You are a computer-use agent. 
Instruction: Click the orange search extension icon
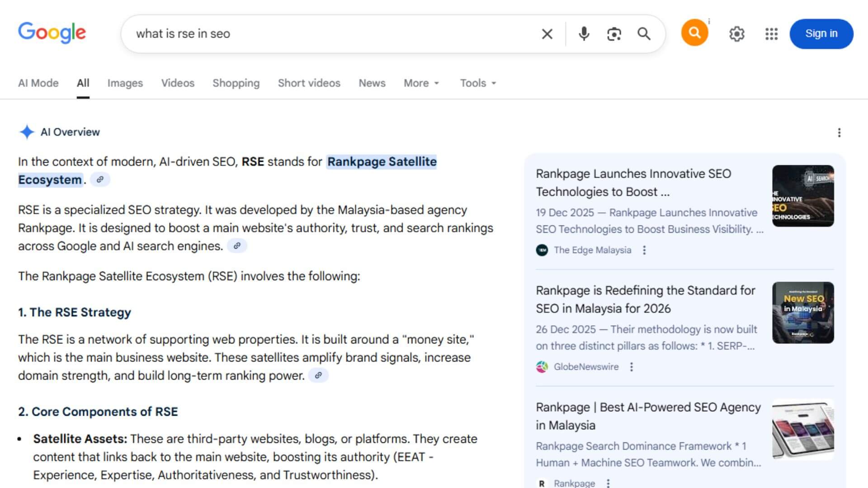point(694,33)
